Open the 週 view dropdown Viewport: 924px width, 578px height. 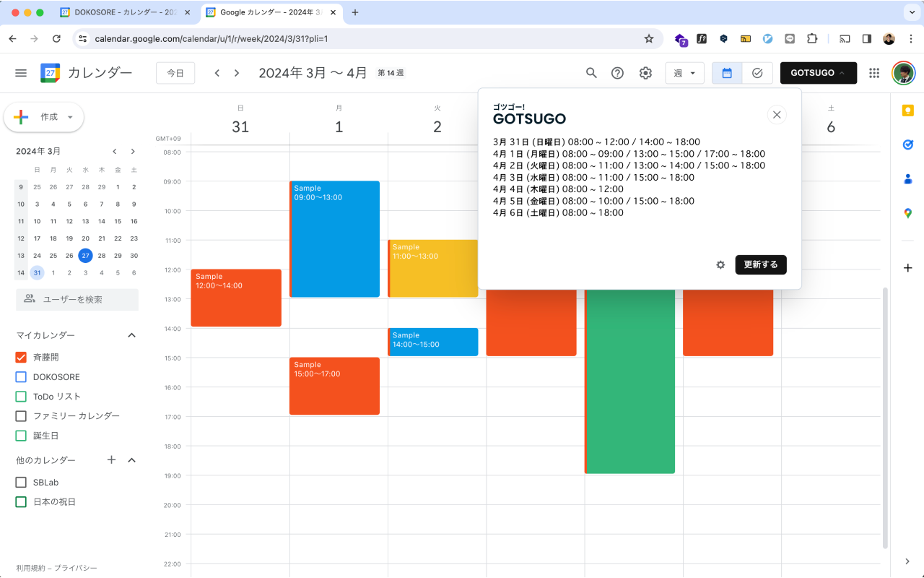coord(684,73)
